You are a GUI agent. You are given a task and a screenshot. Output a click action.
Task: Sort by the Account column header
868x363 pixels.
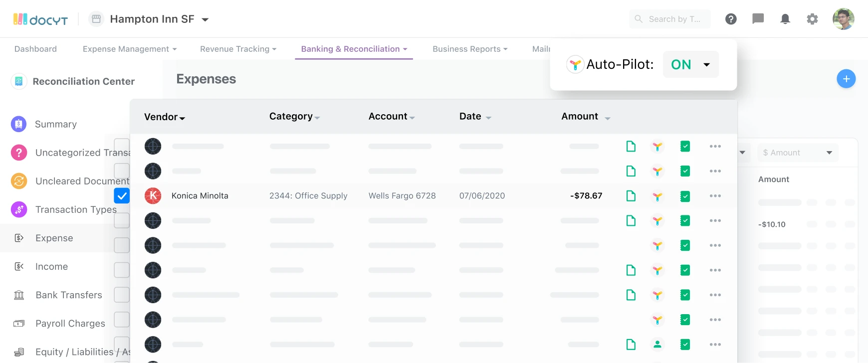(x=392, y=116)
